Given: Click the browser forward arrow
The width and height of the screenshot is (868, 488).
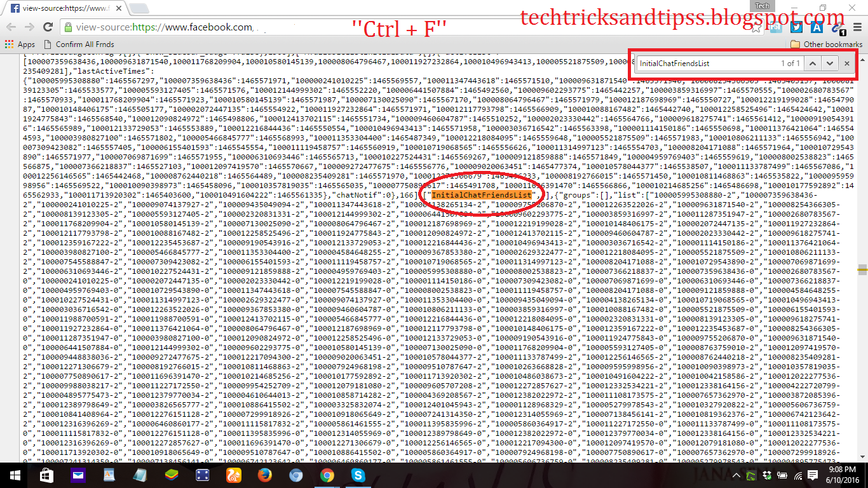Looking at the screenshot, I should (29, 27).
